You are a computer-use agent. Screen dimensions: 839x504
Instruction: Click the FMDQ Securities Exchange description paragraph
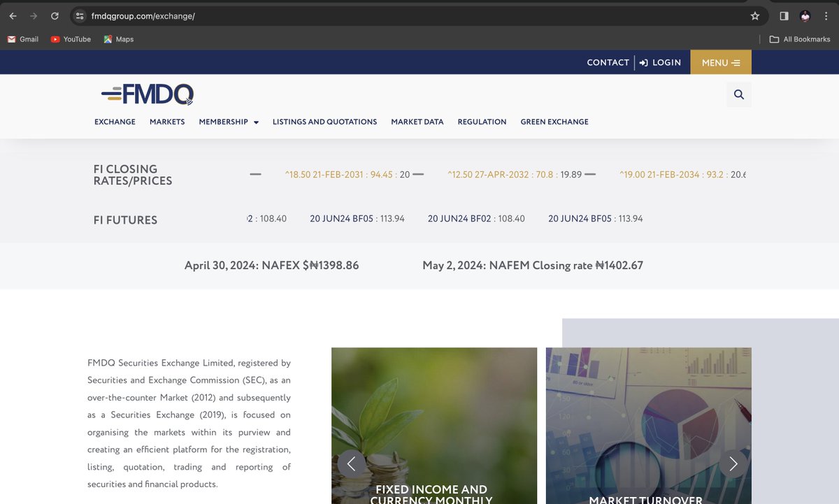pyautogui.click(x=189, y=424)
